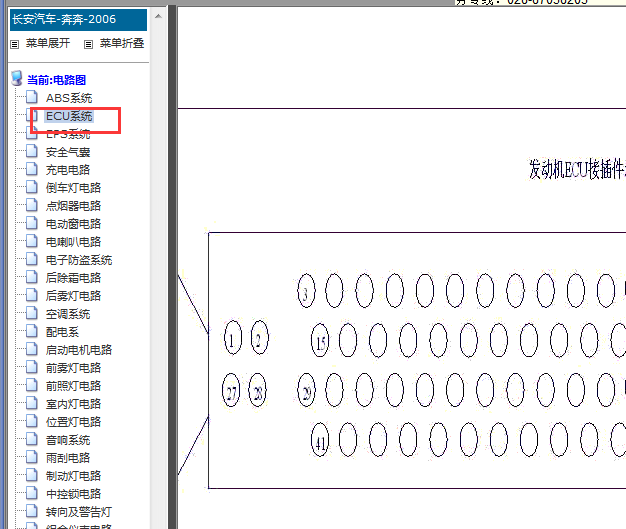Click the page icon beside 后雾灯电路

pyautogui.click(x=32, y=295)
